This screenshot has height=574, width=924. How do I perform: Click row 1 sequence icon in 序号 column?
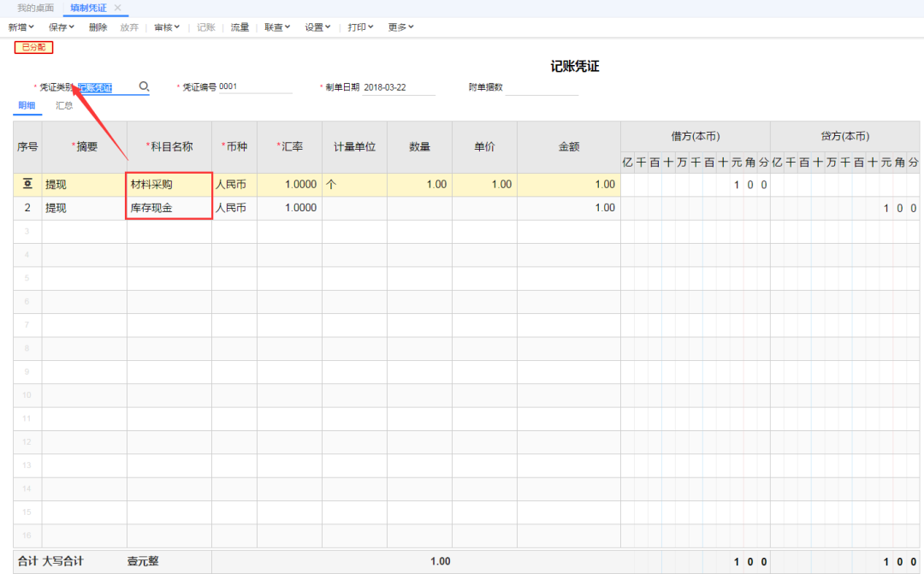coord(27,184)
